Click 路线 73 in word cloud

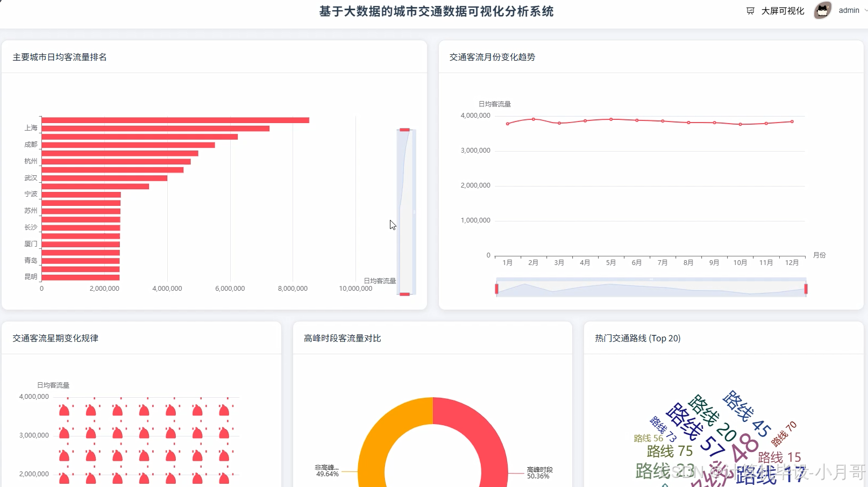tap(663, 429)
